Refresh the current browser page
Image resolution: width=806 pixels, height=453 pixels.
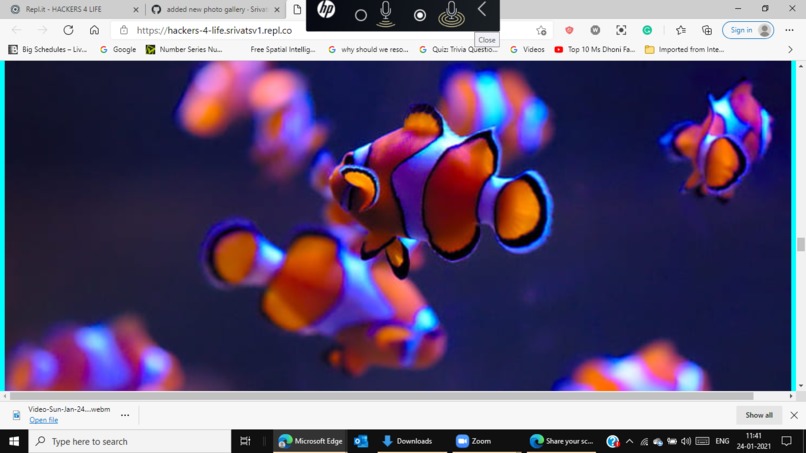click(x=68, y=30)
